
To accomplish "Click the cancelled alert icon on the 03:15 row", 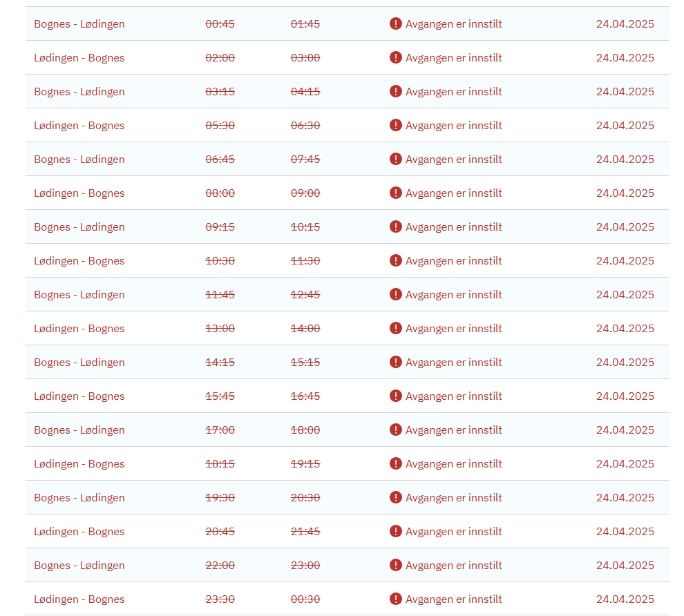I will pyautogui.click(x=396, y=92).
